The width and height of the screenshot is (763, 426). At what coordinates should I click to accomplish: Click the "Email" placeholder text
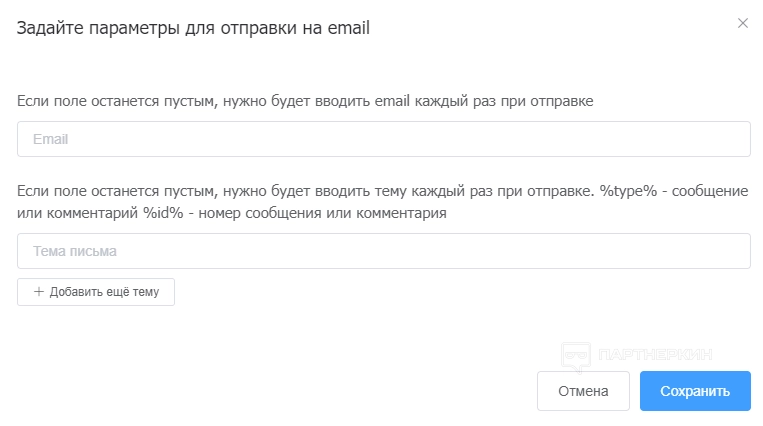point(50,139)
